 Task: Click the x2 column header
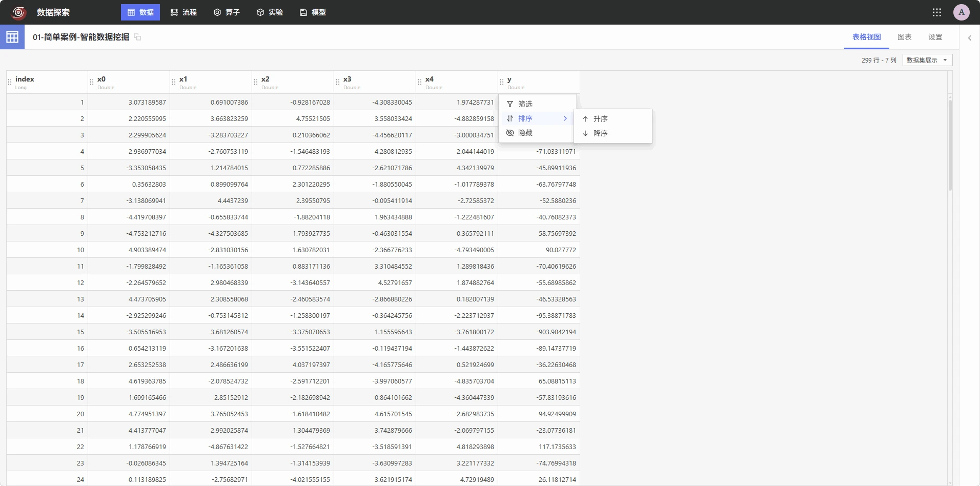[x=293, y=82]
